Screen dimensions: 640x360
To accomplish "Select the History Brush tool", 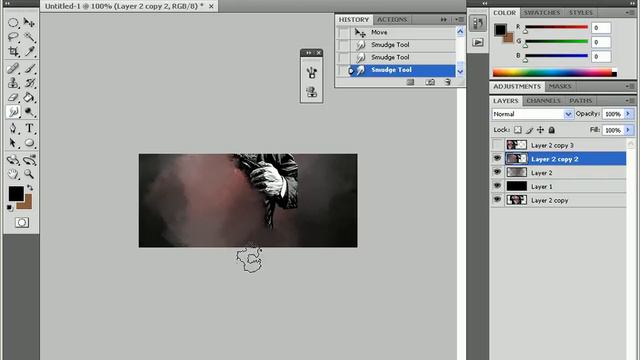I will (x=29, y=83).
